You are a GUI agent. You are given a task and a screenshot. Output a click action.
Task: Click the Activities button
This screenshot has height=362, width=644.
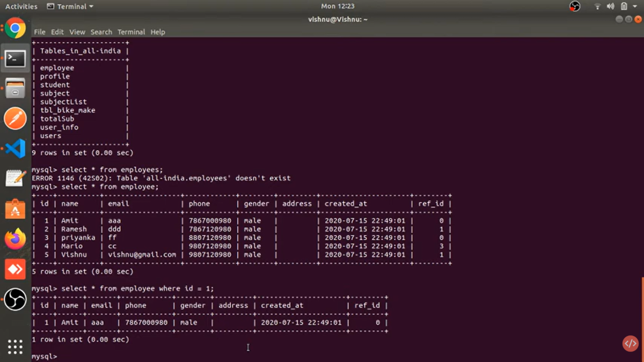pyautogui.click(x=21, y=6)
